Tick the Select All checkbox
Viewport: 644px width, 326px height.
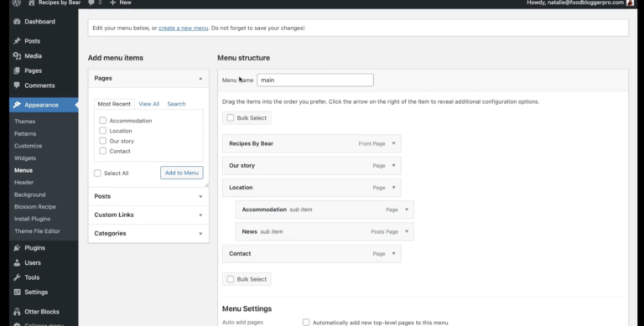pyautogui.click(x=97, y=173)
